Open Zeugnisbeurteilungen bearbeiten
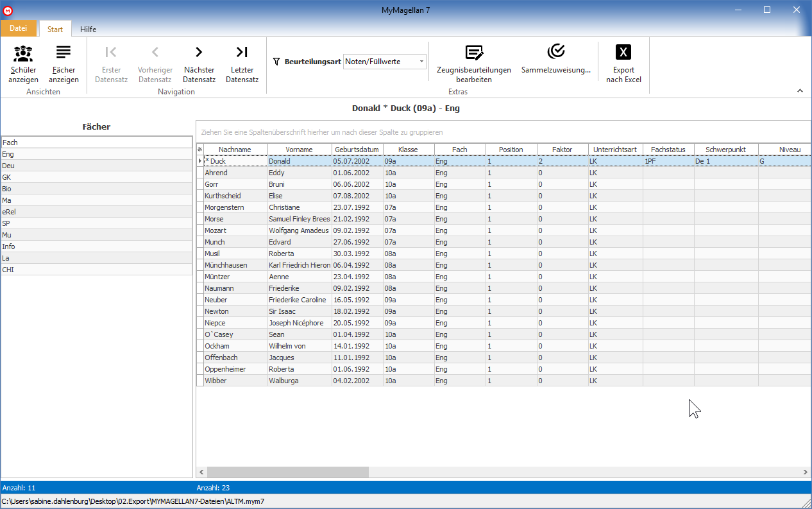Viewport: 812px width, 509px height. (x=473, y=64)
